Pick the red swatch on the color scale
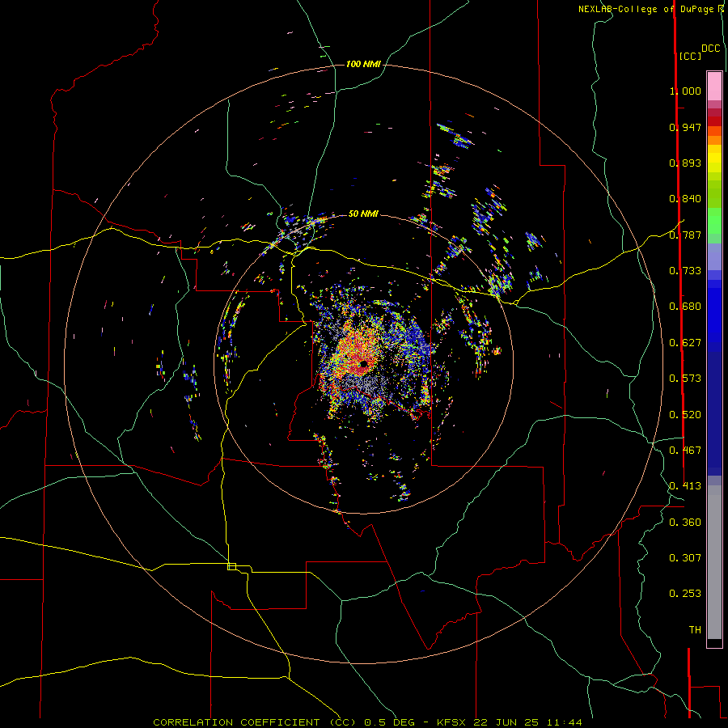Screen dimensions: 728x728 point(714,121)
